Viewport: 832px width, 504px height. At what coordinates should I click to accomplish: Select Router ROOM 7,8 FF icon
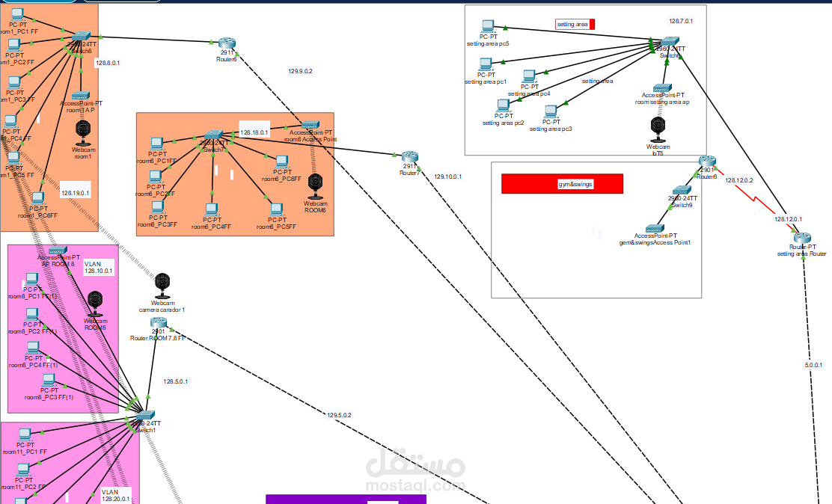click(158, 322)
